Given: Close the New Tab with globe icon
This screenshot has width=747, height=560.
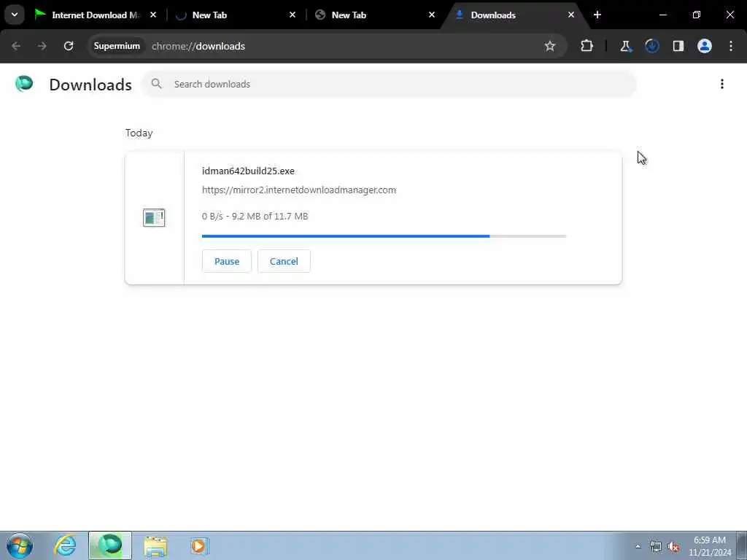Looking at the screenshot, I should pyautogui.click(x=432, y=15).
